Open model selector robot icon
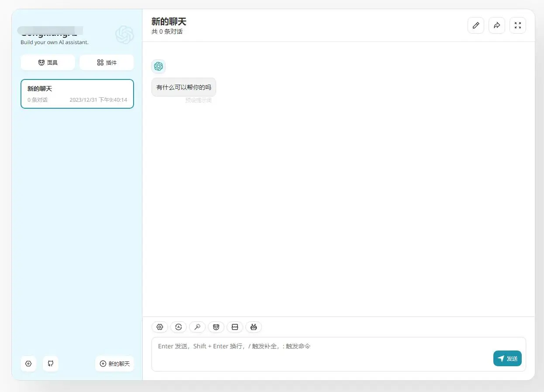The height and width of the screenshot is (392, 544). 254,327
